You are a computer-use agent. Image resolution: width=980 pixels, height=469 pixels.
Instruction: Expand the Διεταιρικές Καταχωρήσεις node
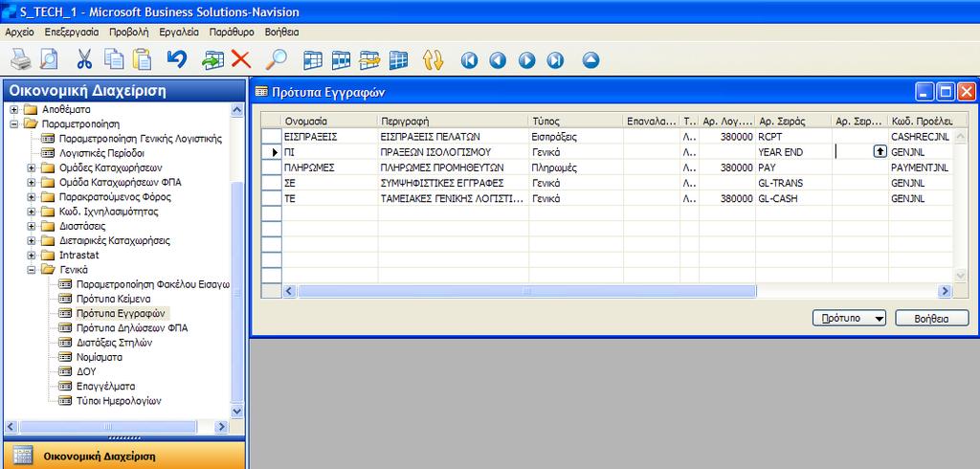tap(32, 241)
